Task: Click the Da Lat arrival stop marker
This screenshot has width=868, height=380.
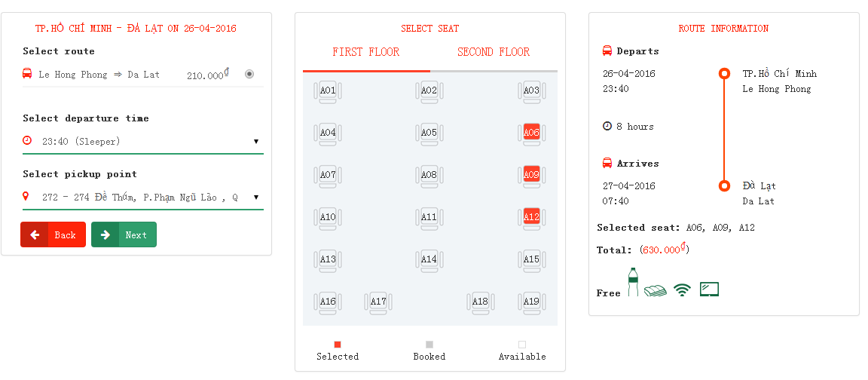Action: (x=724, y=185)
